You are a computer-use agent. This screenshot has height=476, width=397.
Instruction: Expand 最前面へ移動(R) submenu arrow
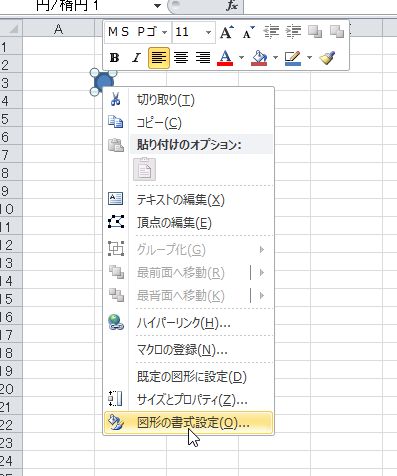coord(262,273)
